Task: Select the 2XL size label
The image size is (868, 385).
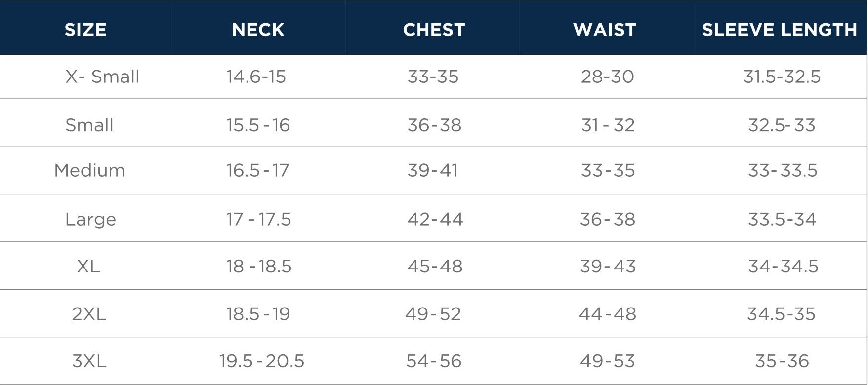Action: 89,313
